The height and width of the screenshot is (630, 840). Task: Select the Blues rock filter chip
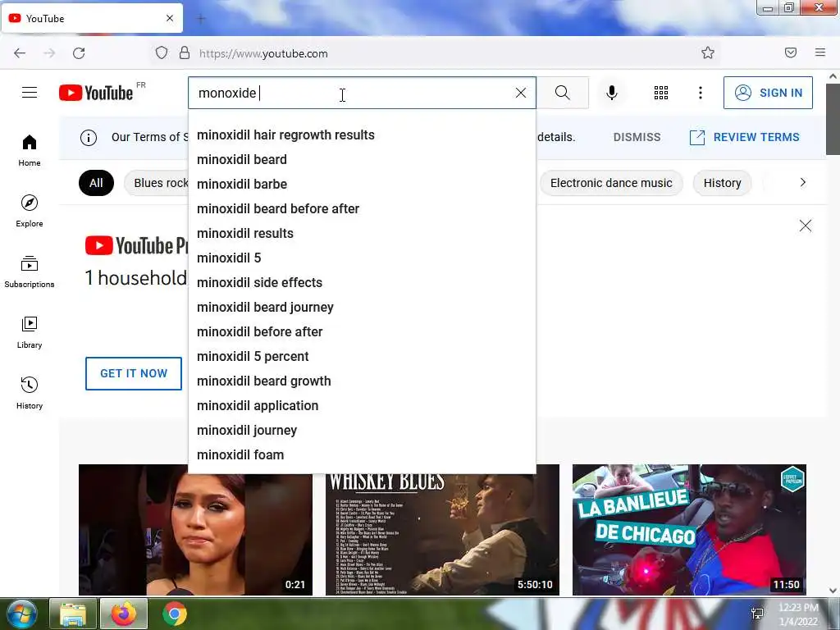(157, 183)
